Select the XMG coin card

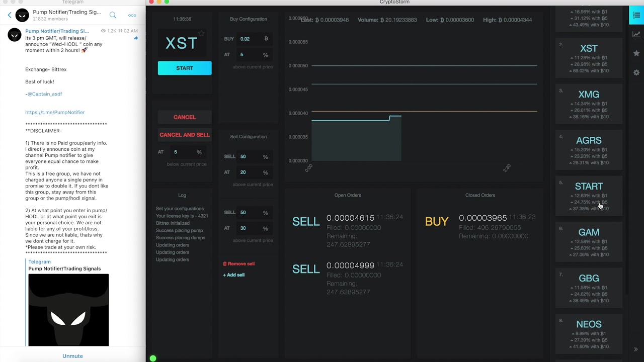(589, 104)
